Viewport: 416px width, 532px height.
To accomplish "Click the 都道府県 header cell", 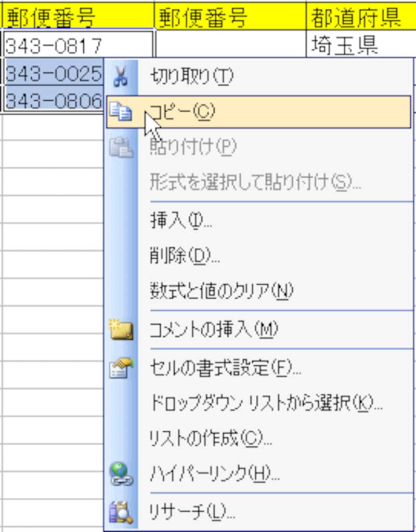I will pyautogui.click(x=359, y=18).
